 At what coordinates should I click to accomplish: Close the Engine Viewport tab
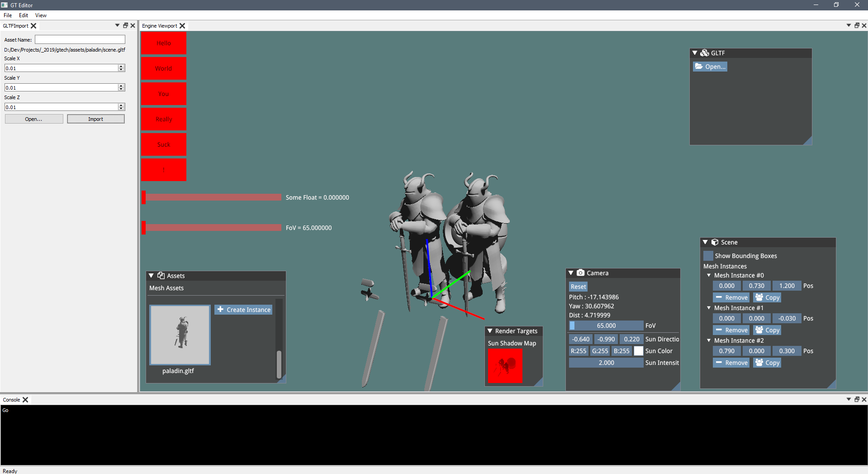(x=182, y=26)
